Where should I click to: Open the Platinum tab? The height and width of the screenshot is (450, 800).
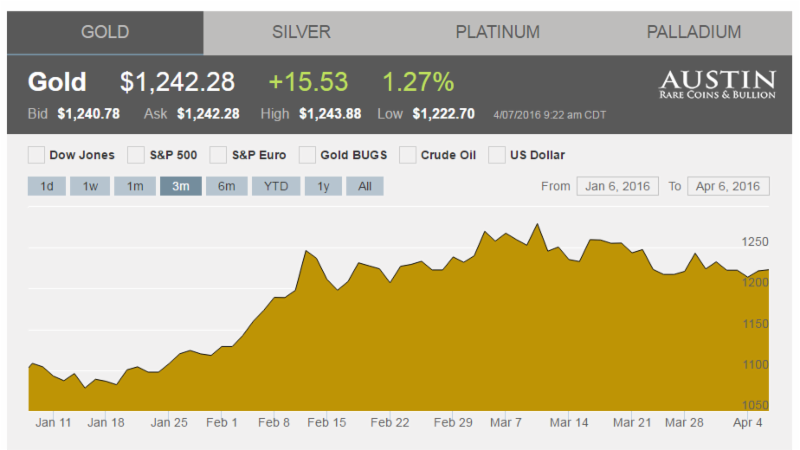tap(497, 32)
